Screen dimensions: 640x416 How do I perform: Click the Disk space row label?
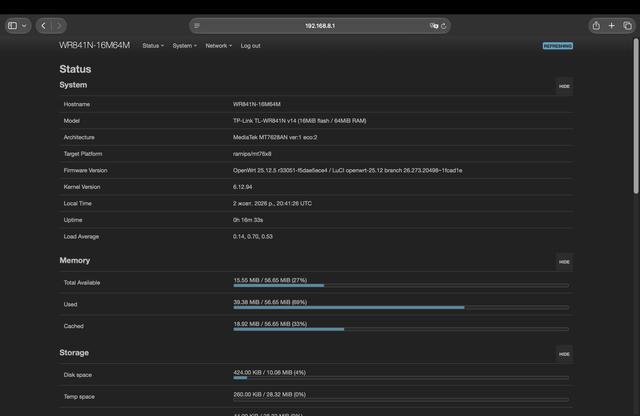pos(78,375)
